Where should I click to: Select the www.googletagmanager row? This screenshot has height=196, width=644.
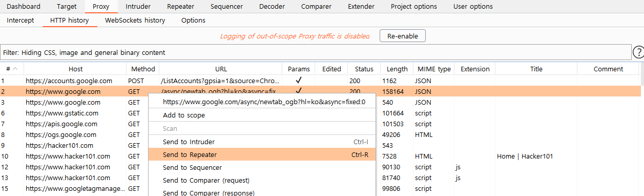point(320,188)
